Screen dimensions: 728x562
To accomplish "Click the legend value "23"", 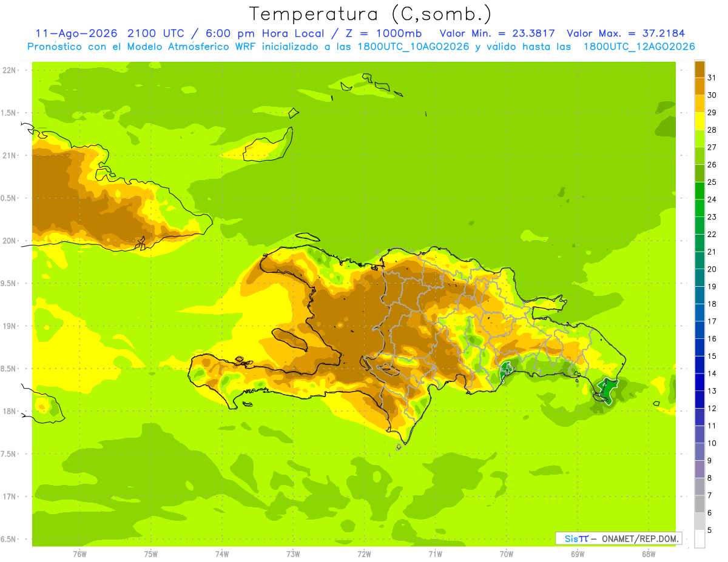I will coord(712,216).
